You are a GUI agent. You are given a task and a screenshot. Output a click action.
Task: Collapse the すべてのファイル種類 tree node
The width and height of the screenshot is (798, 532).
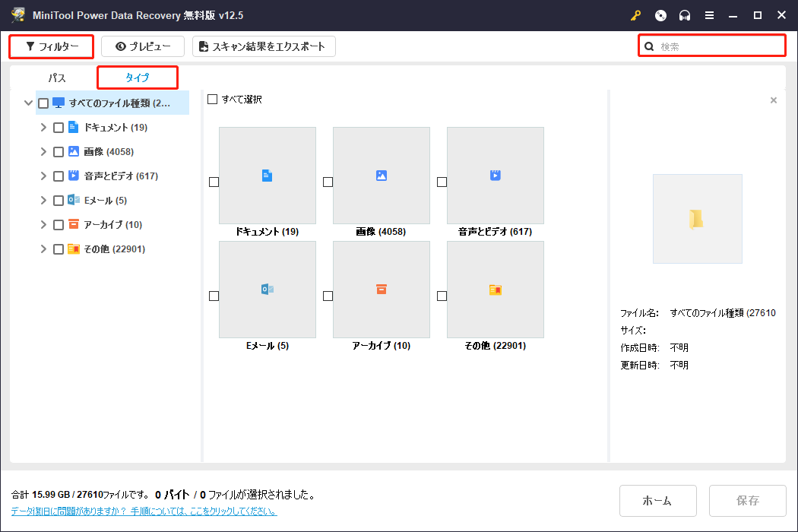(x=29, y=103)
